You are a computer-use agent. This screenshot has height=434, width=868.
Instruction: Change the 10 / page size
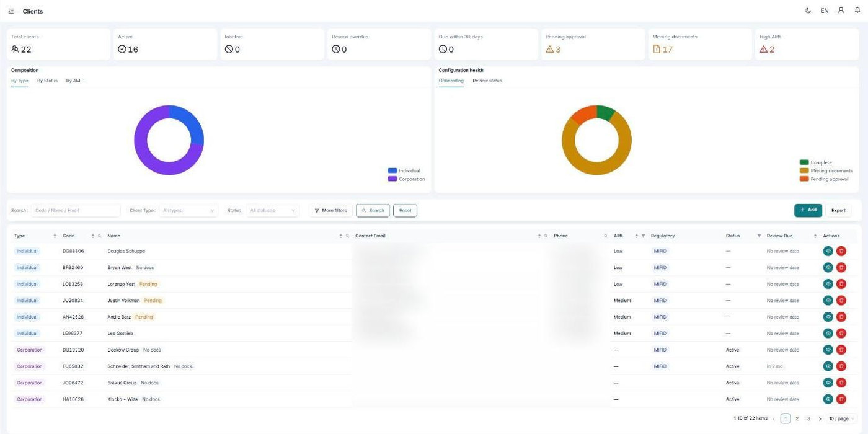tap(842, 418)
